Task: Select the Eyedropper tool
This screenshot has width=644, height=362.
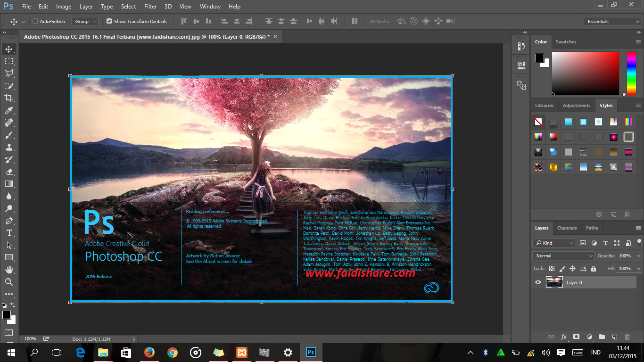Action: [x=9, y=110]
